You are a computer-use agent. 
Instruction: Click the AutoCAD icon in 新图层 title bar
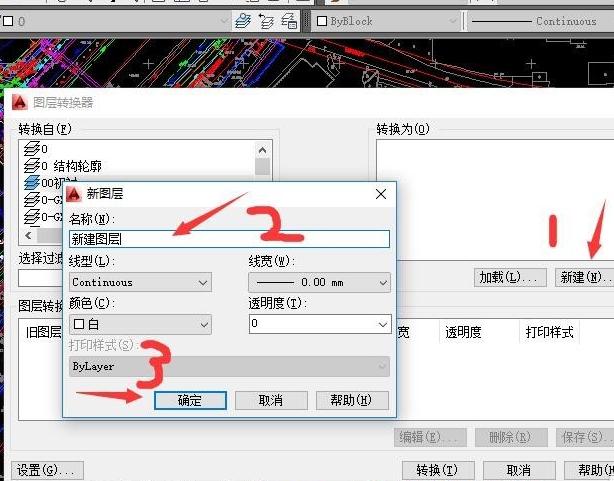[74, 194]
